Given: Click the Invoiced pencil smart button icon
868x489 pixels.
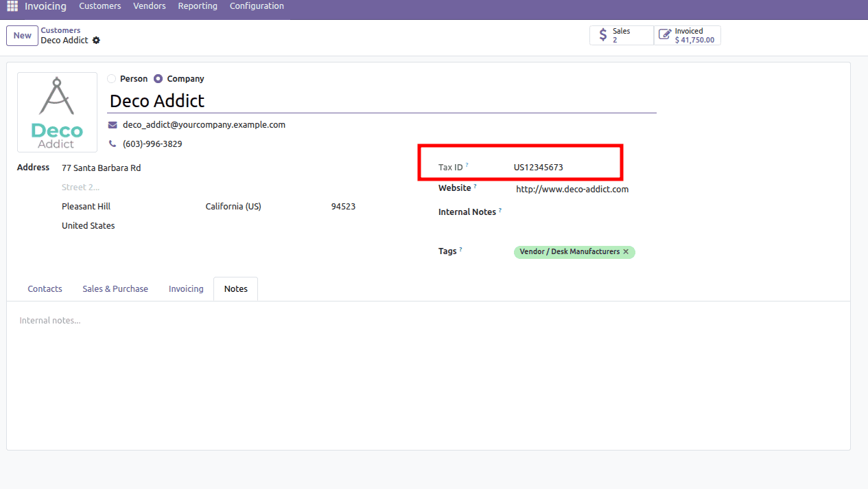Looking at the screenshot, I should point(665,34).
